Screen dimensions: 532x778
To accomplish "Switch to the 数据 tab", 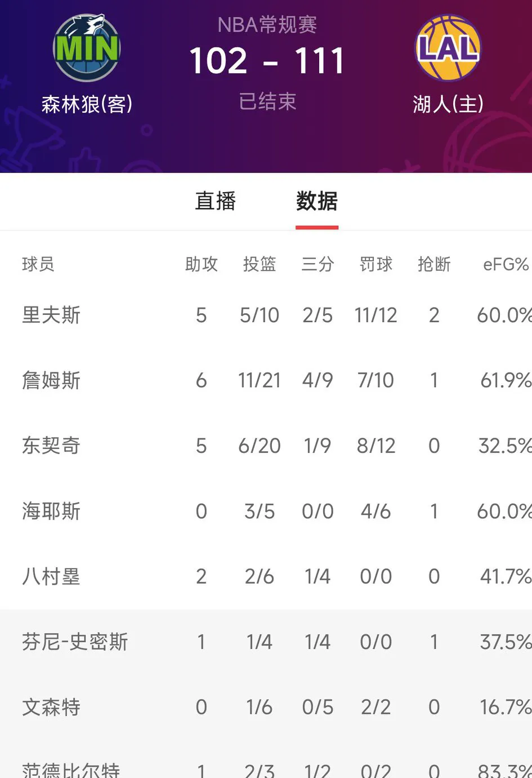I will [x=316, y=202].
